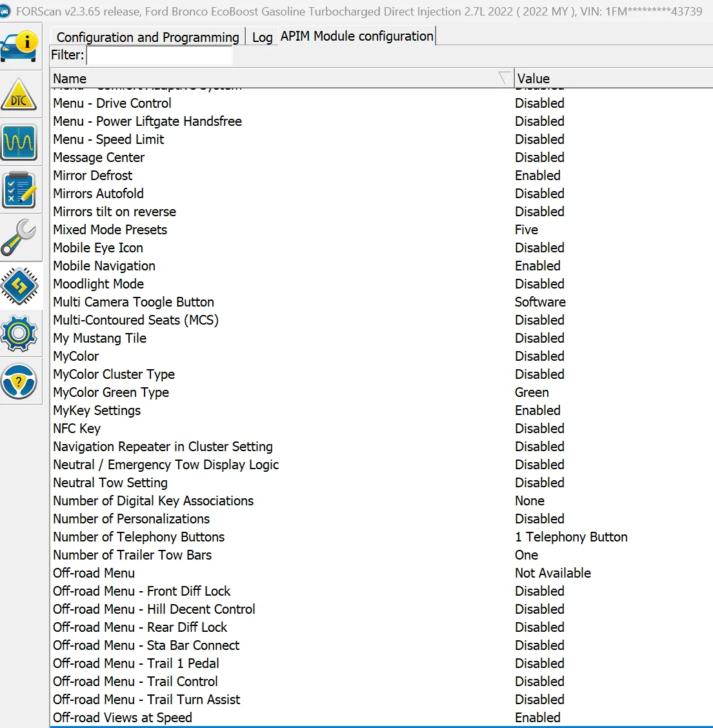Click Enabled value for Mirror Defrost
This screenshot has height=728, width=713.
click(537, 176)
